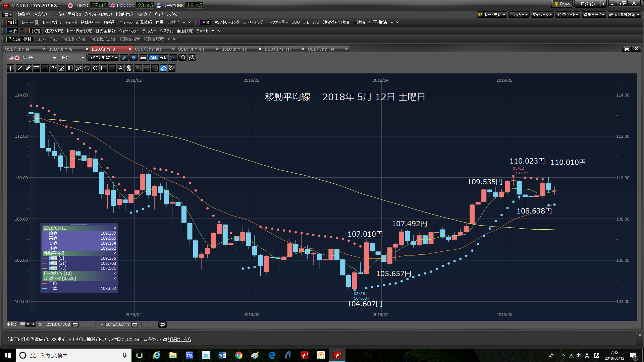Remove the 移動平均線 indicator from legend
This screenshot has width=644, height=362.
[x=115, y=253]
